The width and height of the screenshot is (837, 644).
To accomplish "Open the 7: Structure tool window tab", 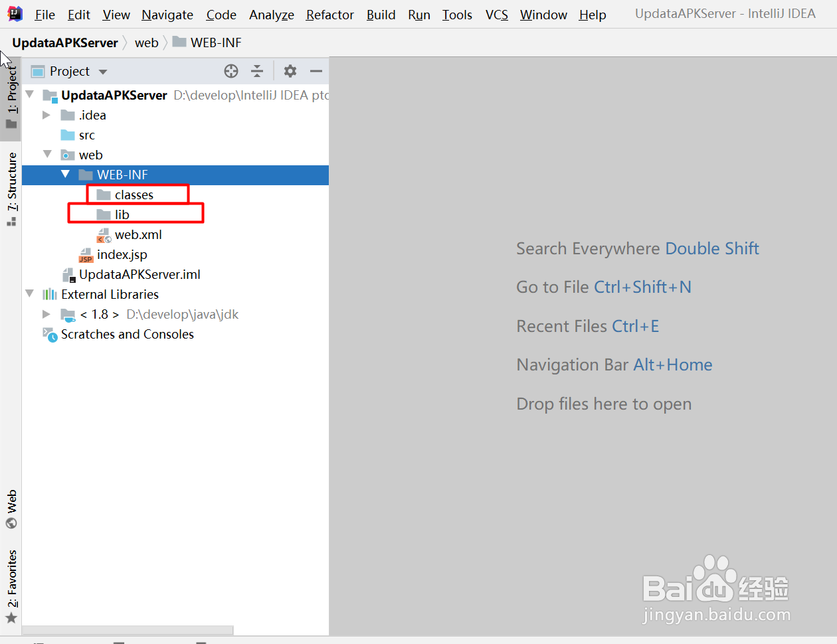I will 11,189.
